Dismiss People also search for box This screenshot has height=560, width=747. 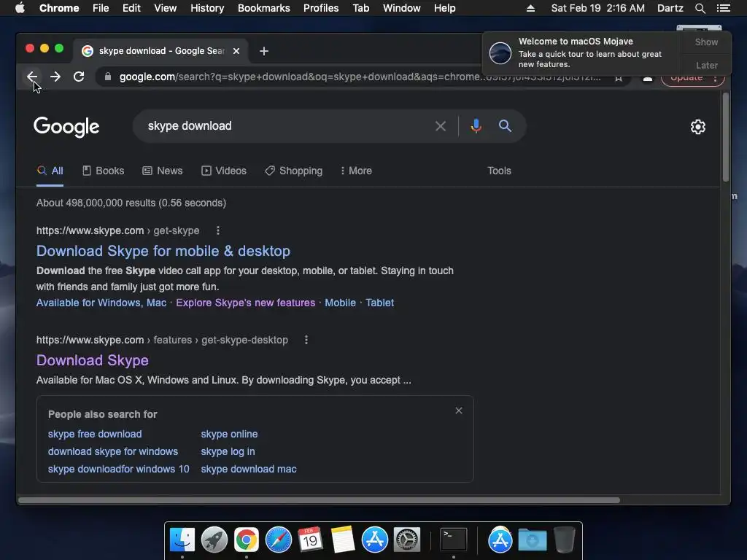459,411
